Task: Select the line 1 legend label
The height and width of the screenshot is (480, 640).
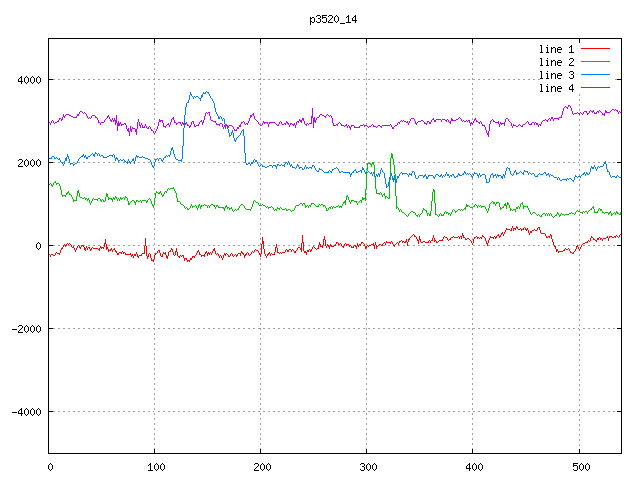Action: [x=556, y=49]
